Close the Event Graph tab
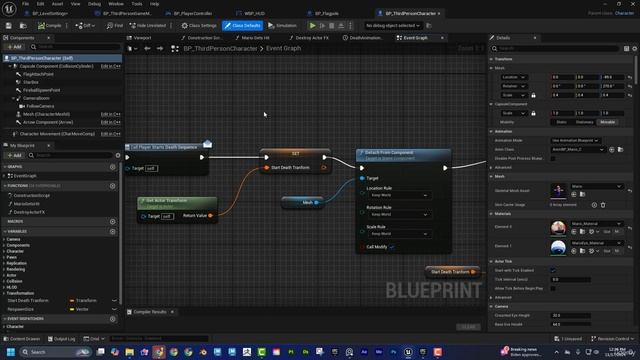Screen dimensions: 640x360 442,38
